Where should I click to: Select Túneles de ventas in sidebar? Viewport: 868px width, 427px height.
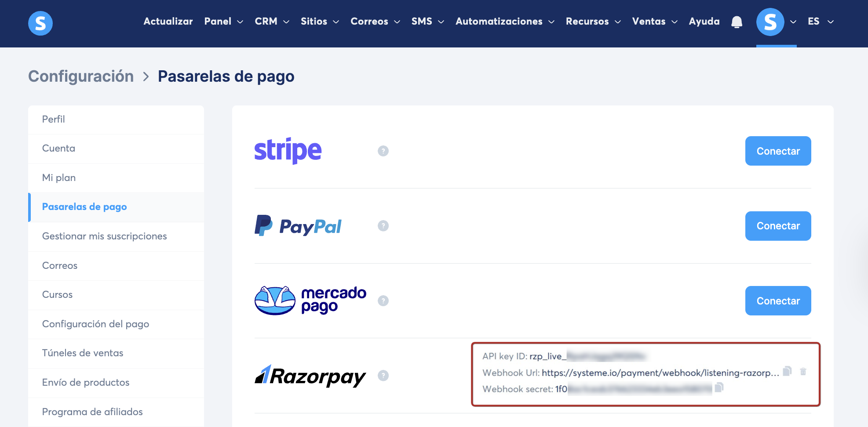point(116,353)
